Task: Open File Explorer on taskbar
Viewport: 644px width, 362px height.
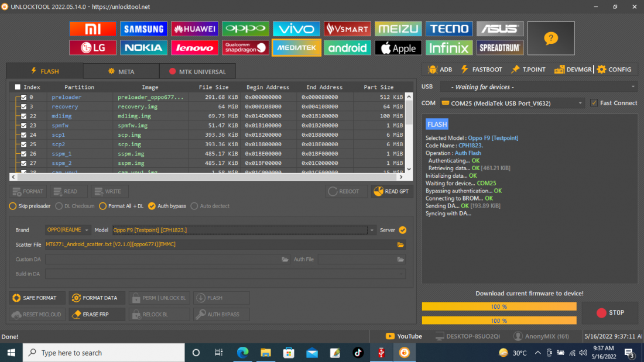Action: [266, 353]
